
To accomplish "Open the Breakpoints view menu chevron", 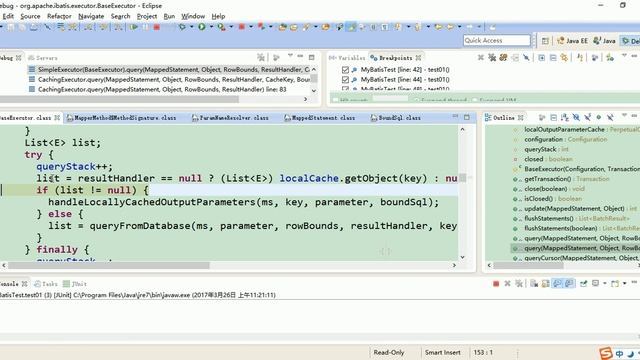I will (x=624, y=56).
